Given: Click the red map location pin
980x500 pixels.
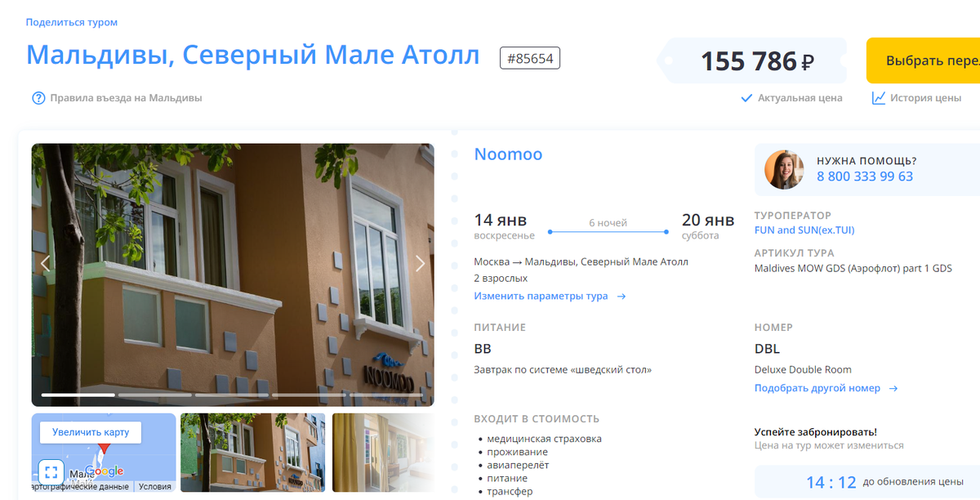Looking at the screenshot, I should click(104, 448).
